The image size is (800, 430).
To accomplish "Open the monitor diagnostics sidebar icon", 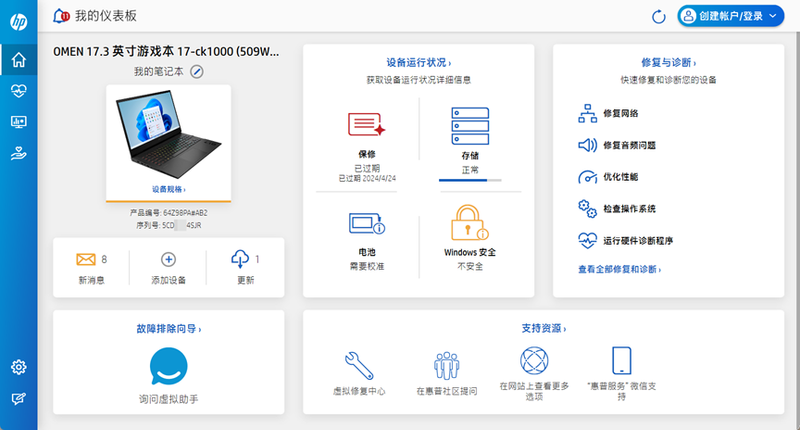I will coord(19,122).
